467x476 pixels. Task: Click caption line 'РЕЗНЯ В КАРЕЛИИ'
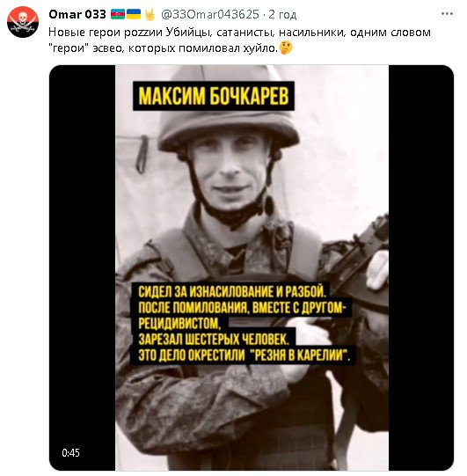[301, 355]
